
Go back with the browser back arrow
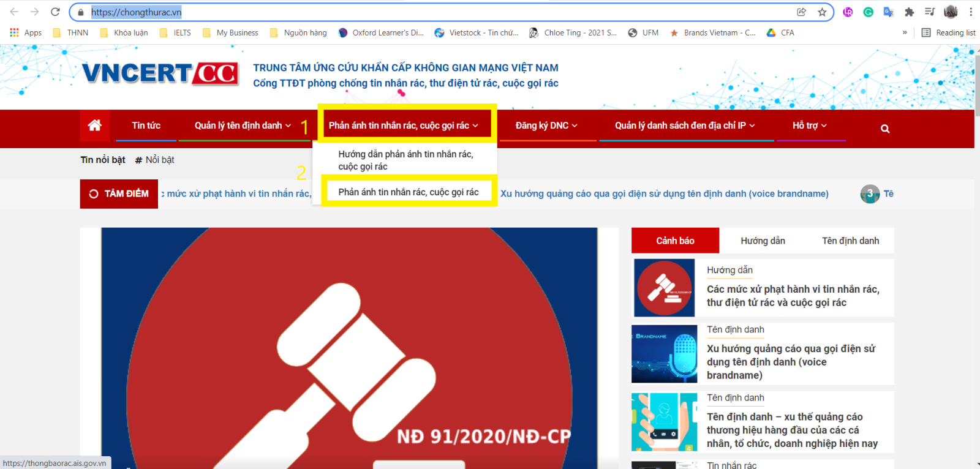tap(14, 12)
